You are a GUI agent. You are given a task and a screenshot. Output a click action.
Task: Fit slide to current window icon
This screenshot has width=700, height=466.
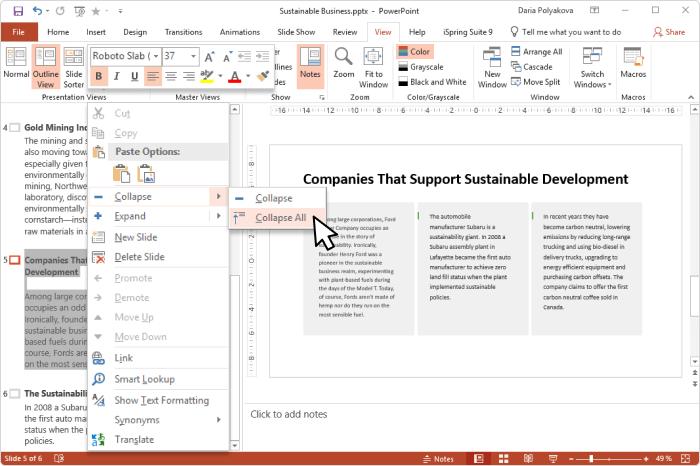point(686,458)
